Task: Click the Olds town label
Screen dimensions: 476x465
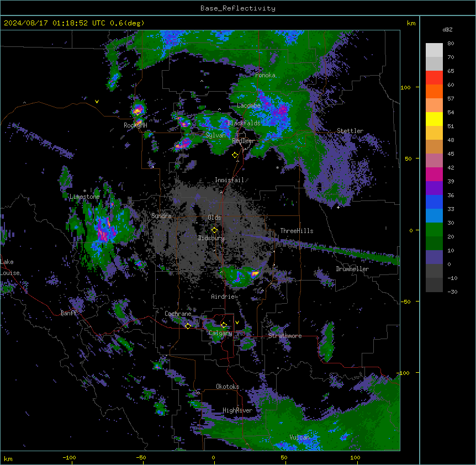Action: tap(214, 218)
